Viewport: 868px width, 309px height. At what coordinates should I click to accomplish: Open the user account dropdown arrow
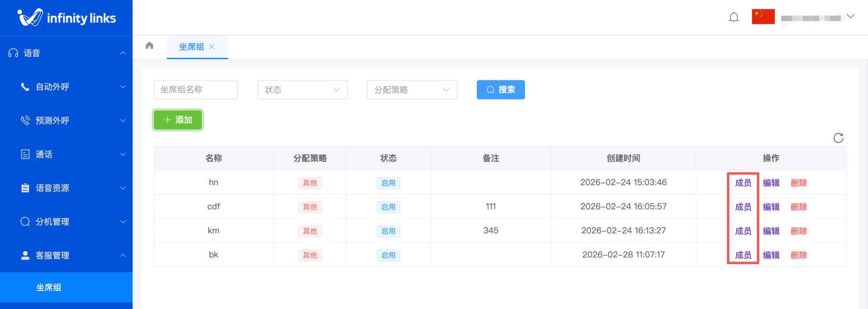[x=850, y=17]
